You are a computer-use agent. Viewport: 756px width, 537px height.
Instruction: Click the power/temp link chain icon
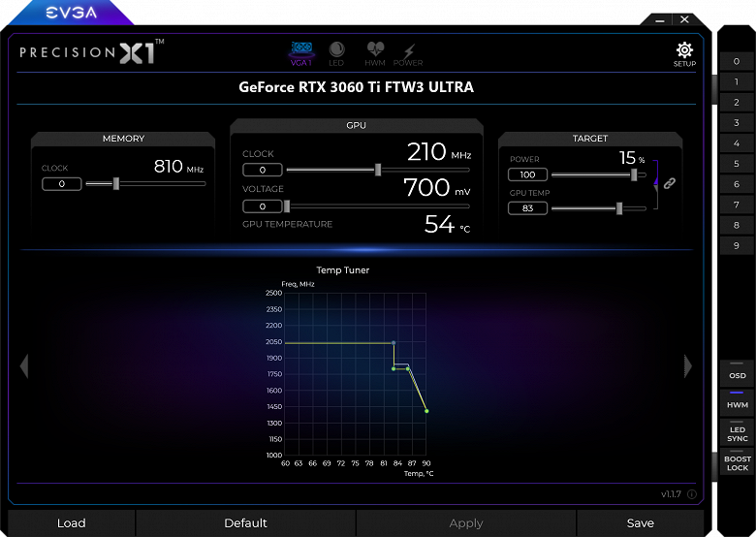click(669, 183)
